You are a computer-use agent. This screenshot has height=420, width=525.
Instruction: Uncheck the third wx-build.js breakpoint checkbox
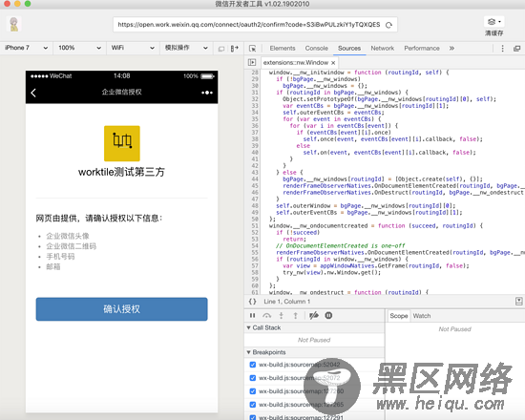[x=253, y=391]
